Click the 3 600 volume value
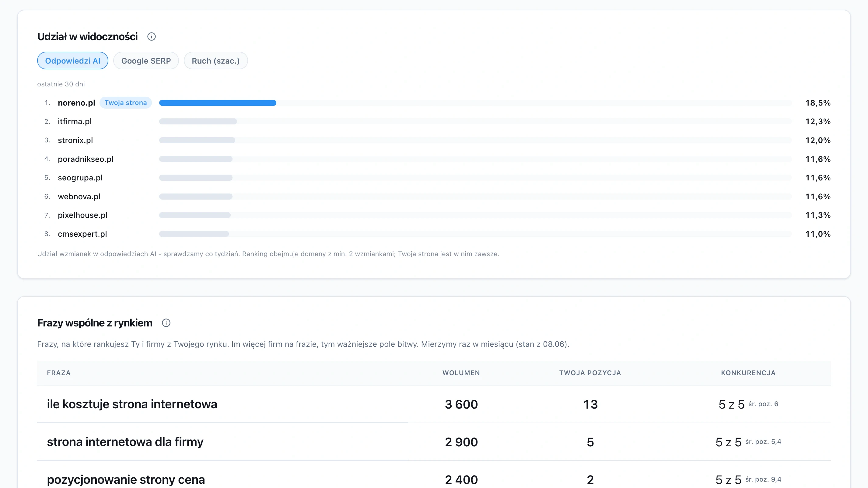This screenshot has height=488, width=868. click(461, 404)
